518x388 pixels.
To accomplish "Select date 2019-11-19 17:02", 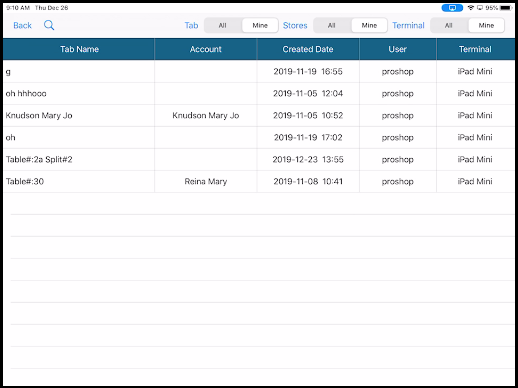I will tap(308, 138).
